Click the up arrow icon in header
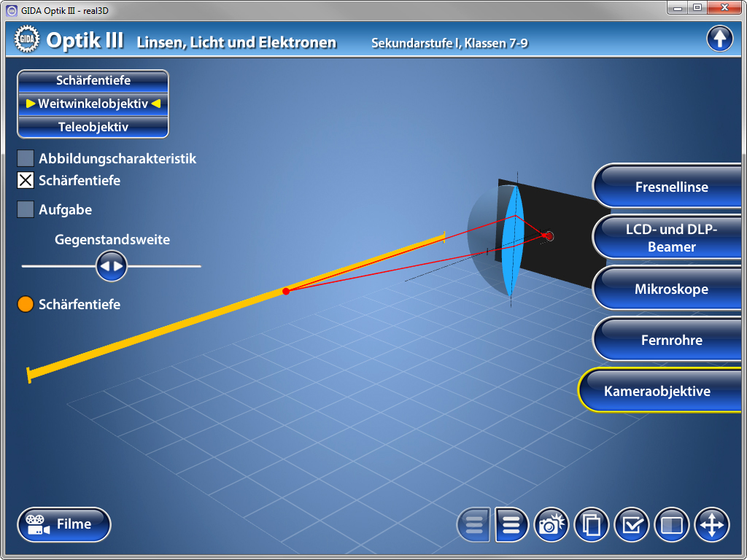747x560 pixels. coord(719,39)
